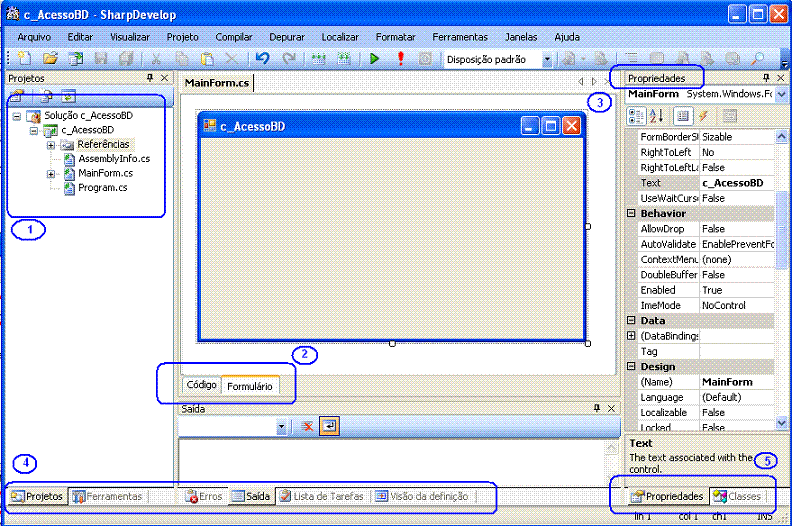Viewport: 792px width, 526px height.
Task: Open the Depurar menu
Action: [x=286, y=37]
